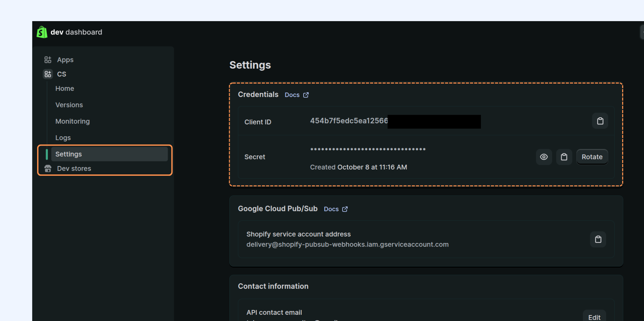The height and width of the screenshot is (321, 644).
Task: Click the Settings page heading
Action: pos(250,65)
